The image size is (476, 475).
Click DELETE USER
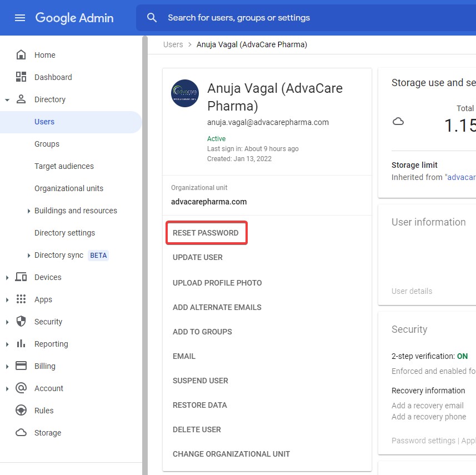(197, 429)
